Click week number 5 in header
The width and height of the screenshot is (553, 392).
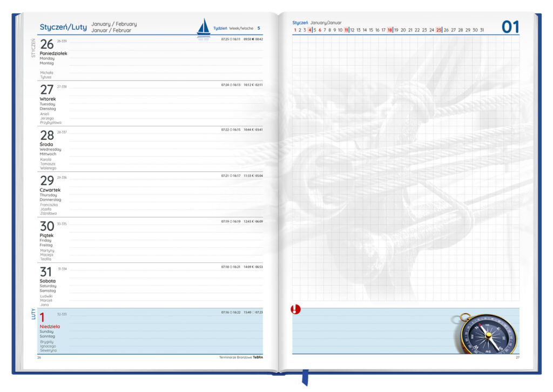(x=258, y=28)
